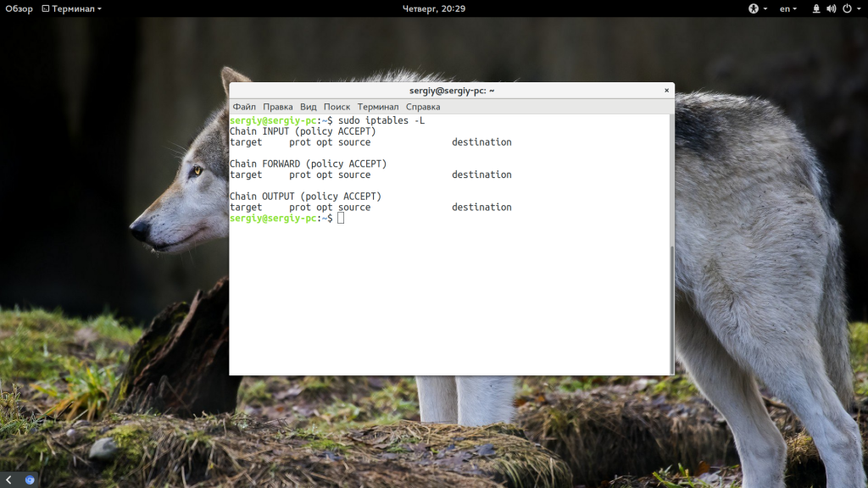Viewport: 868px width, 488px height.
Task: Click the Chromium icon in the tray
Action: coord(30,480)
